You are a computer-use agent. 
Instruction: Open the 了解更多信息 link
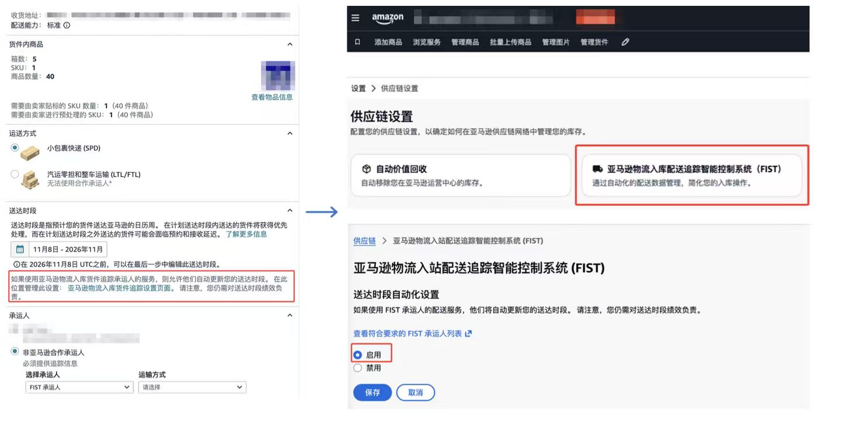[x=247, y=234]
